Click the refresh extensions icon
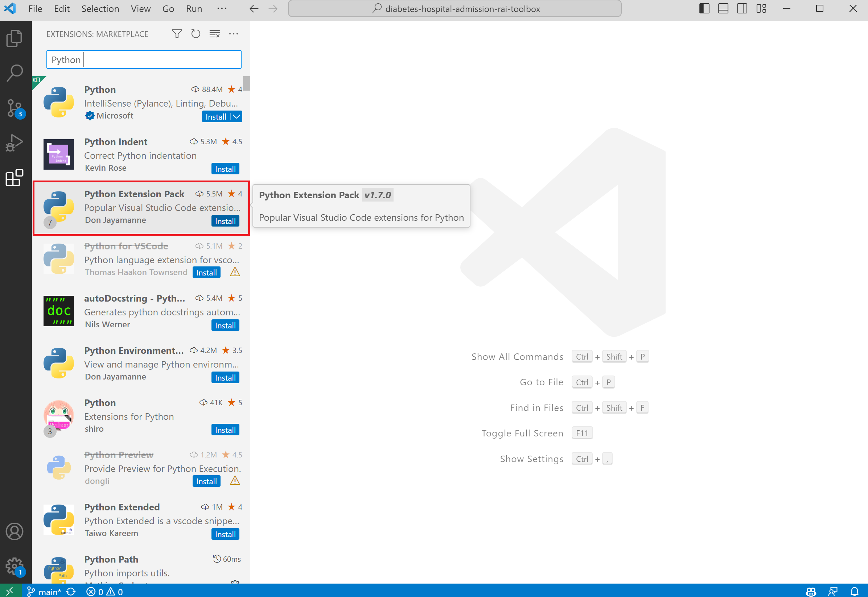The height and width of the screenshot is (597, 868). pos(196,34)
